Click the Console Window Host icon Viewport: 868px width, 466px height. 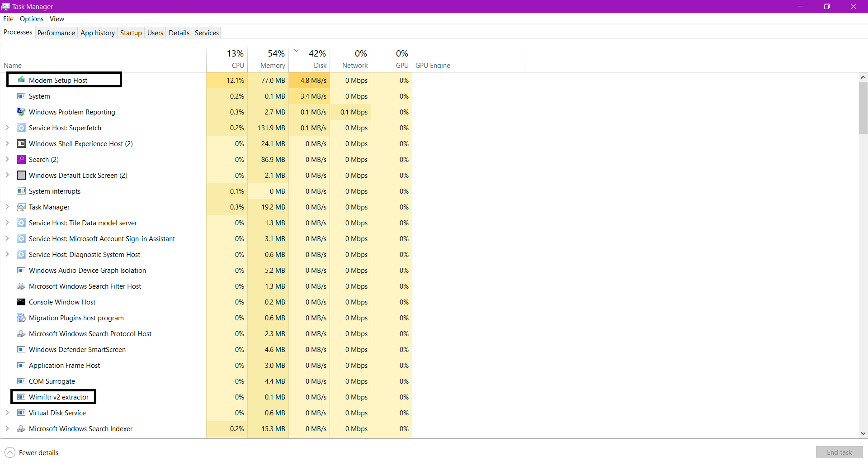[21, 302]
